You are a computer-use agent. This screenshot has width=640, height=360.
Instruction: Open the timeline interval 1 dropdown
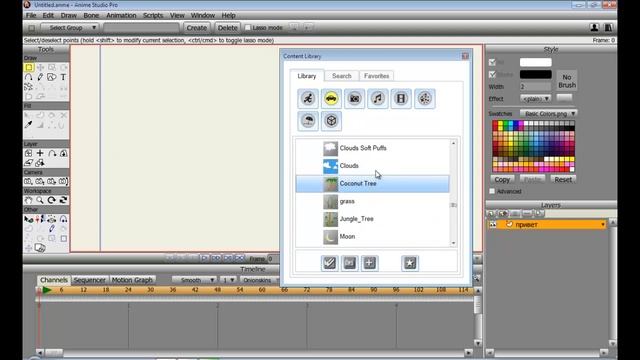[228, 280]
